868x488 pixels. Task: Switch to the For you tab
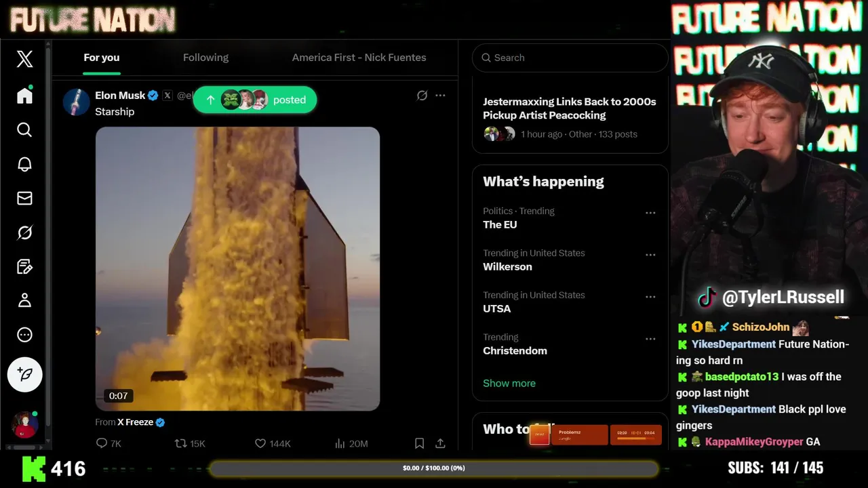pos(102,58)
